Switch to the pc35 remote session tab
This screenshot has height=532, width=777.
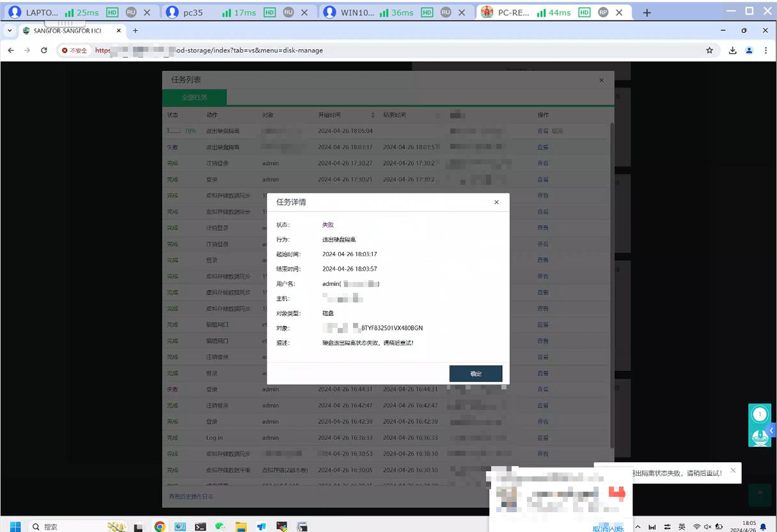click(239, 12)
